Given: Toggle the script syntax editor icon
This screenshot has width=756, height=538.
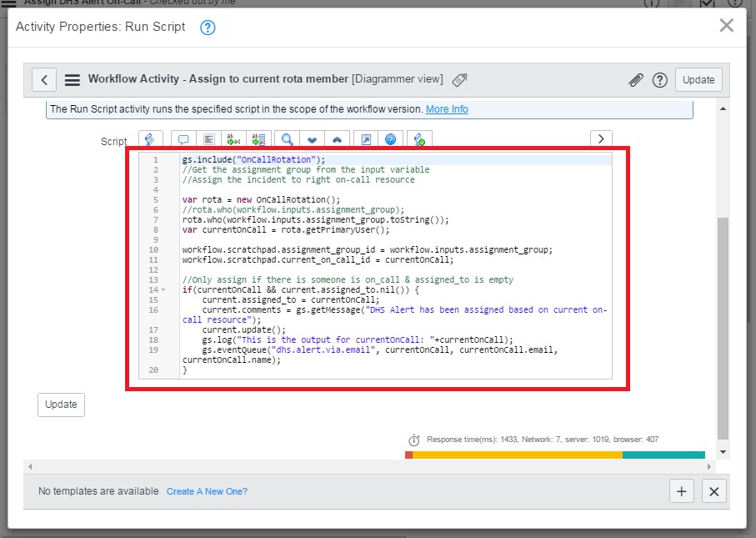Looking at the screenshot, I should (x=150, y=139).
